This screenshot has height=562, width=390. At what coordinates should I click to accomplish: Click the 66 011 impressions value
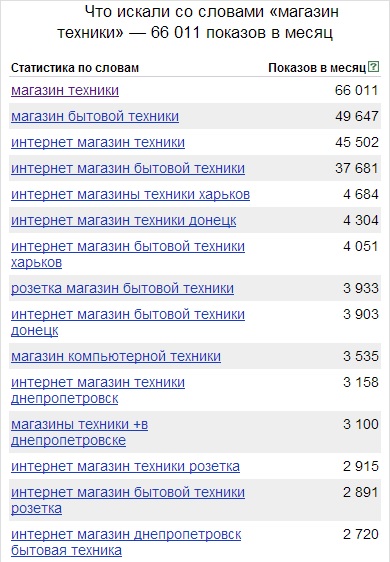pyautogui.click(x=356, y=90)
